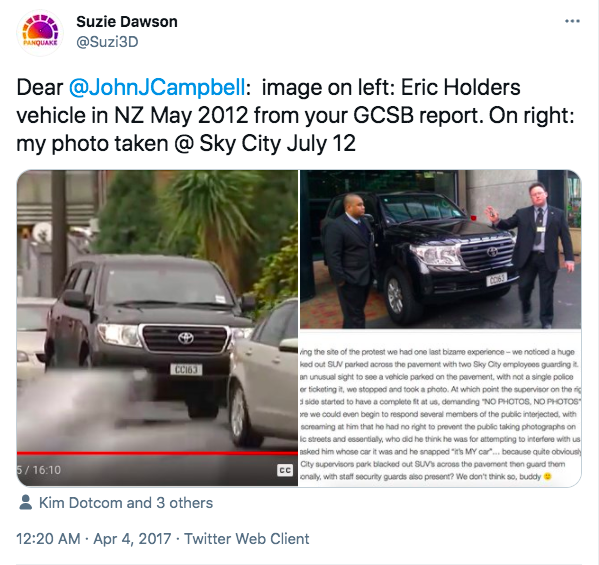The image size is (599, 565).
Task: Open the Suzie Dawson profile name
Action: (127, 22)
